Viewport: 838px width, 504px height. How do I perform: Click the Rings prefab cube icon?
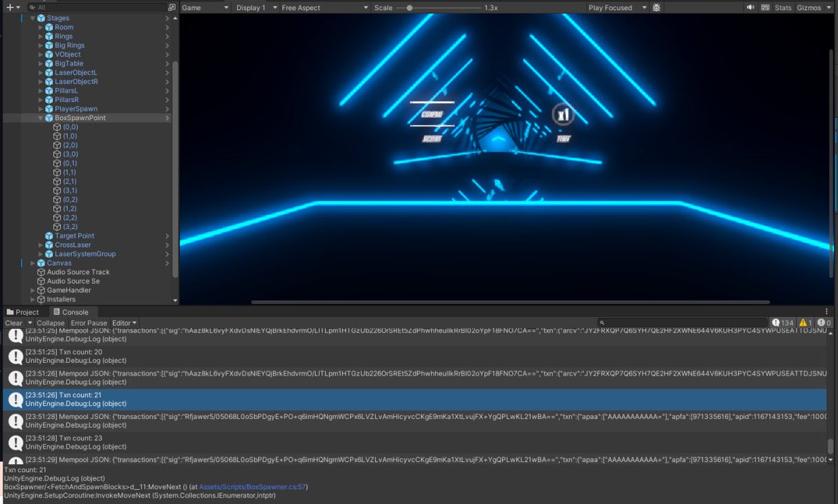click(49, 36)
